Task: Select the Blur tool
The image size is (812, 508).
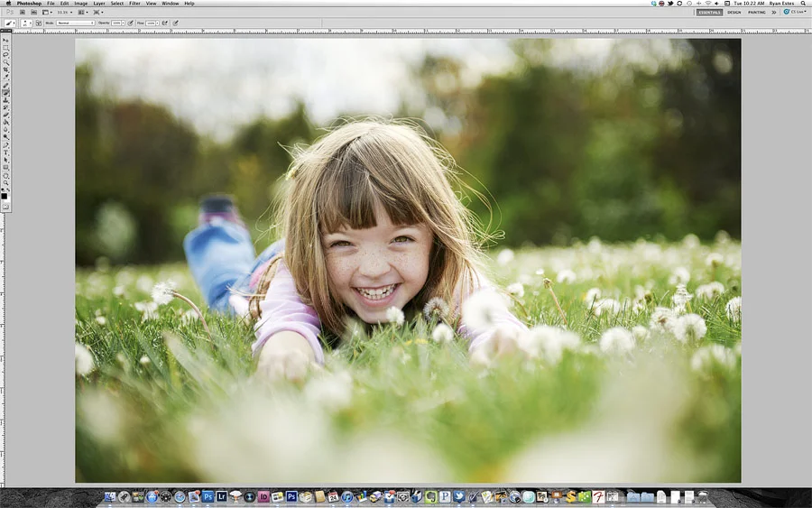Action: coord(5,129)
